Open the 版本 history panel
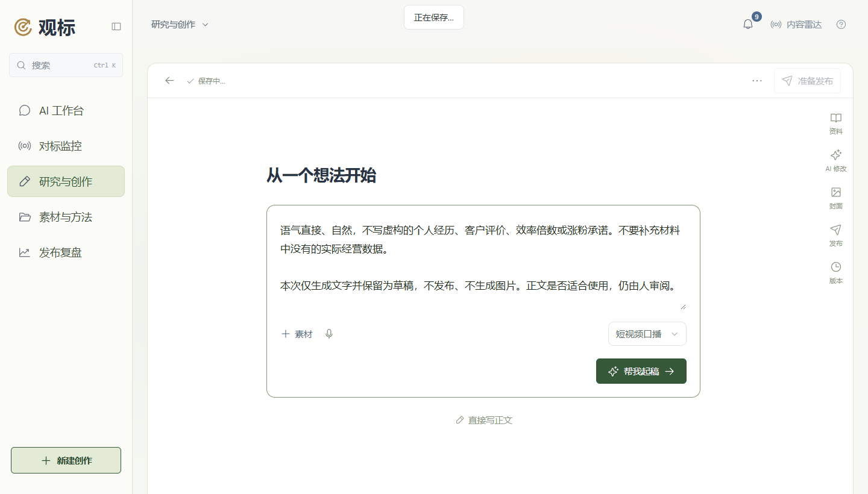 [836, 273]
